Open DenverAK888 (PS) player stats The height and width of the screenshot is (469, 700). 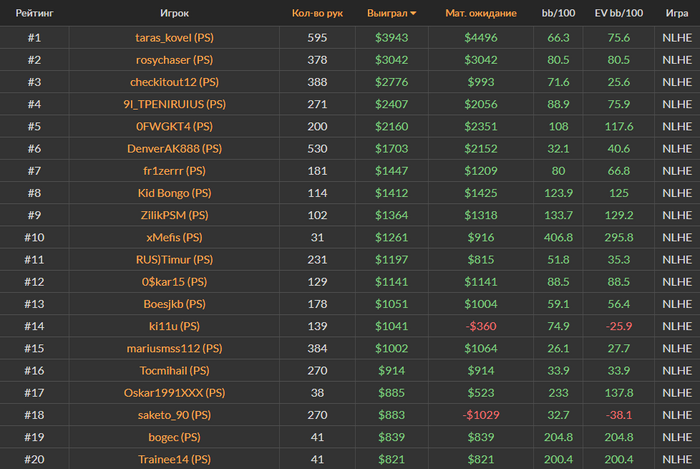tap(174, 148)
